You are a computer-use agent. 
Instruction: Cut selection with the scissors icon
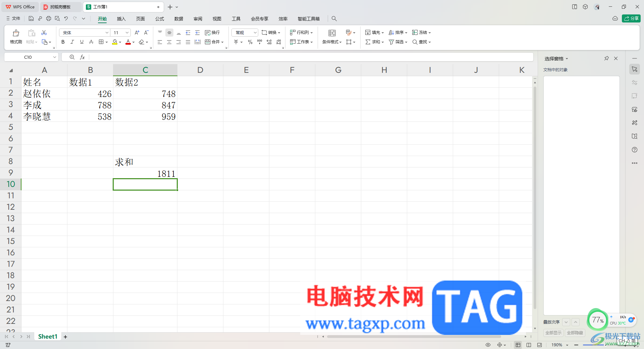point(44,33)
